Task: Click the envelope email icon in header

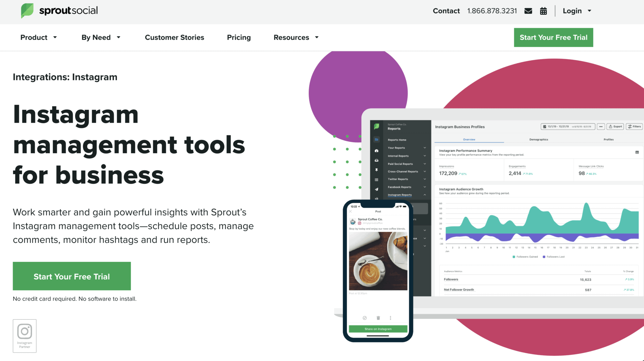Action: pyautogui.click(x=528, y=11)
